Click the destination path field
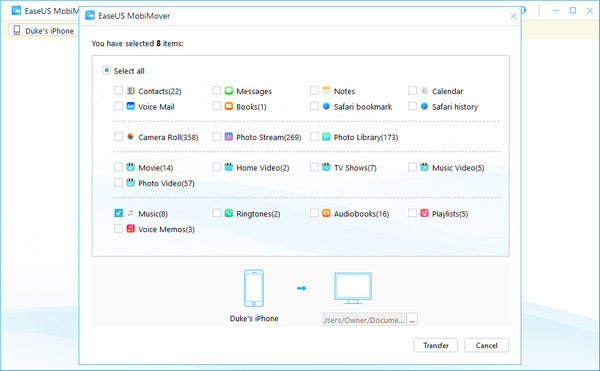Screen dimensions: 600x371 click(364, 320)
